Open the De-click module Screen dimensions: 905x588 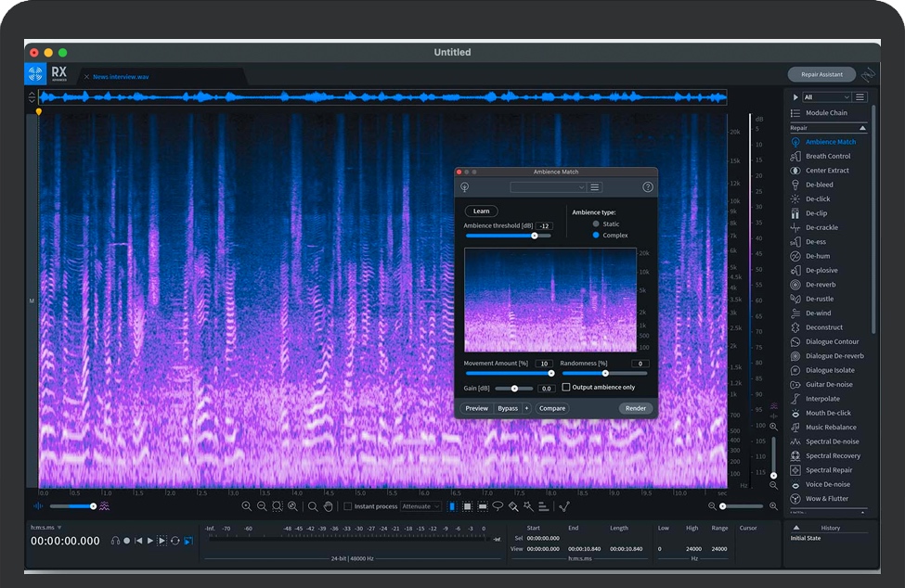click(818, 198)
